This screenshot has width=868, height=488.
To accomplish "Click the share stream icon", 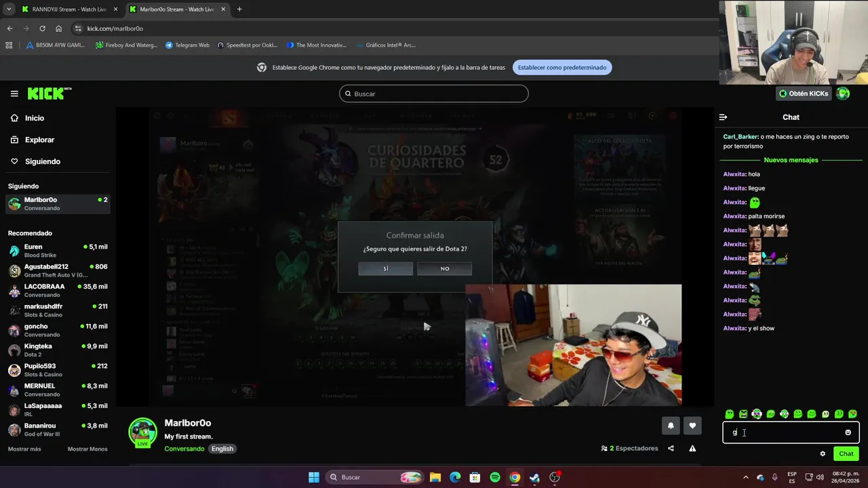I will click(x=671, y=448).
